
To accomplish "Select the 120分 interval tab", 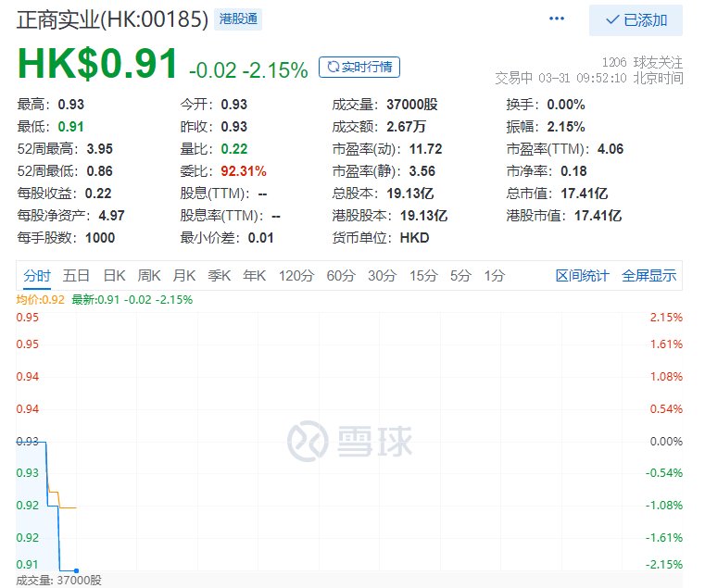I will (x=296, y=275).
